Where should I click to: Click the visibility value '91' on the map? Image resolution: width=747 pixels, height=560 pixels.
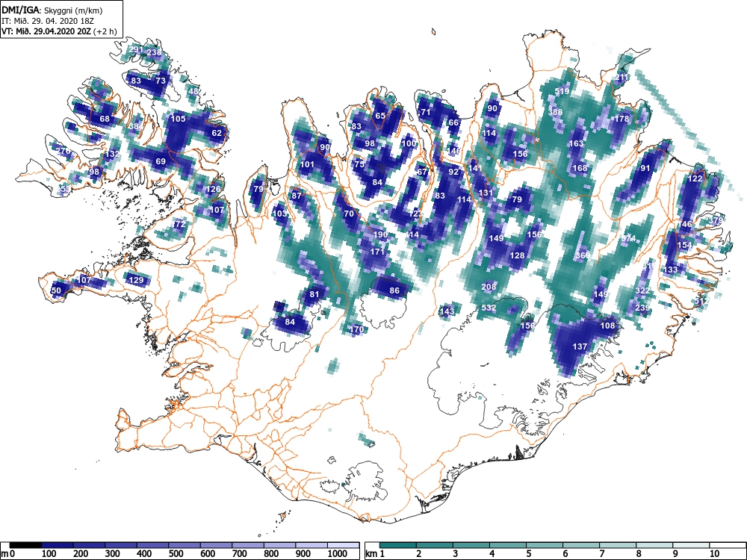click(645, 167)
